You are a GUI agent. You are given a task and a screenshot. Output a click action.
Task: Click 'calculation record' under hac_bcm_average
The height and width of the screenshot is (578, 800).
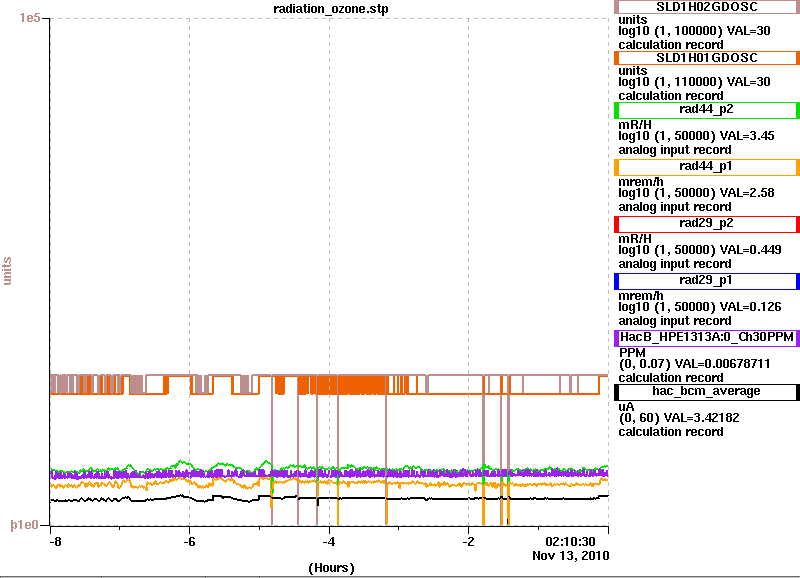671,432
